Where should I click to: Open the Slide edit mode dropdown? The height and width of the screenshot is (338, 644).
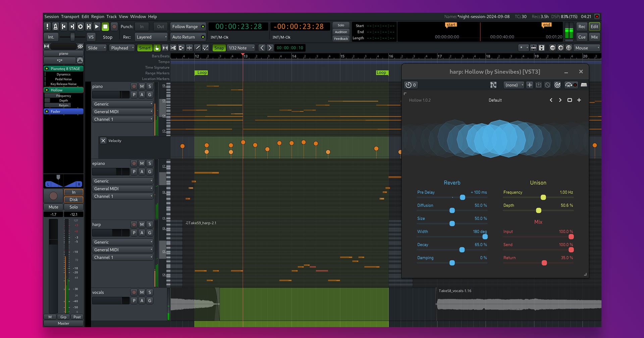(96, 48)
